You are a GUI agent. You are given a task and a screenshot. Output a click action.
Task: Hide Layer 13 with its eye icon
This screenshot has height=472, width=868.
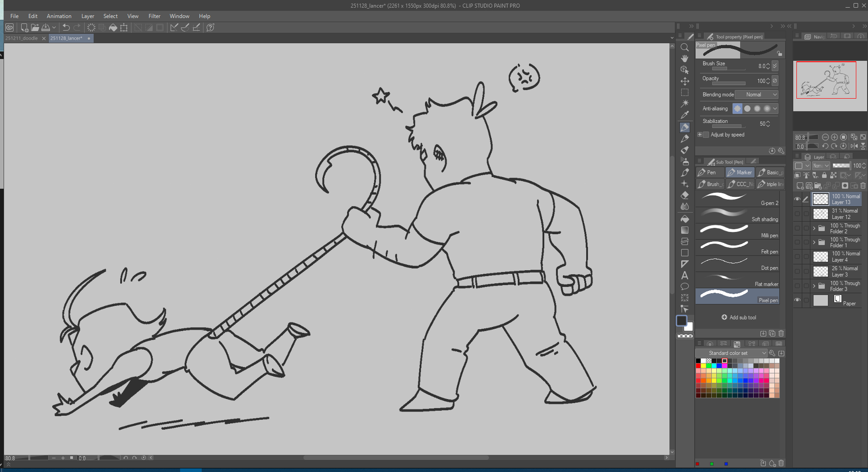[797, 199]
